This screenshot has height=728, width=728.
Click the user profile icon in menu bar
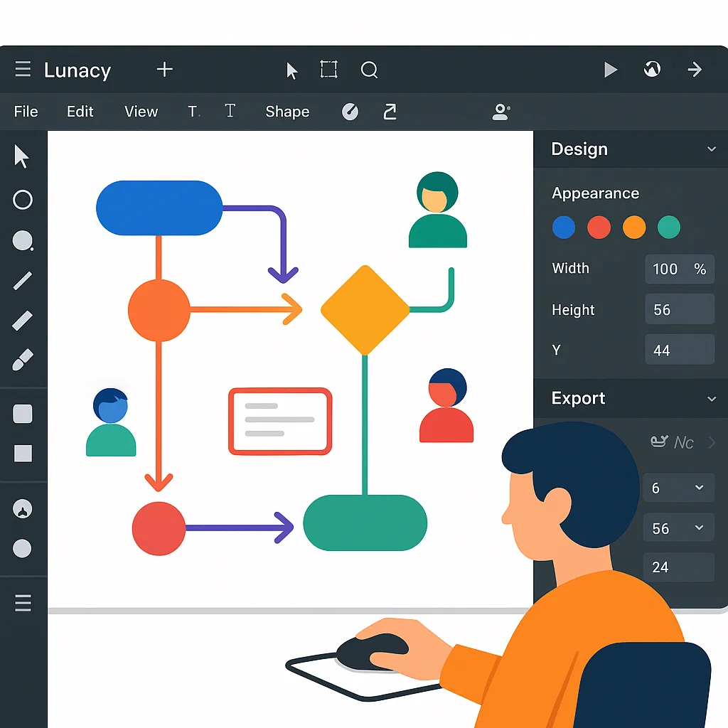(501, 112)
